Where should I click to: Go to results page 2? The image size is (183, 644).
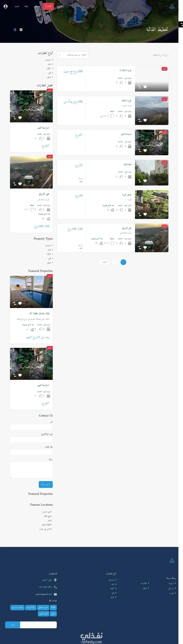pos(115,262)
